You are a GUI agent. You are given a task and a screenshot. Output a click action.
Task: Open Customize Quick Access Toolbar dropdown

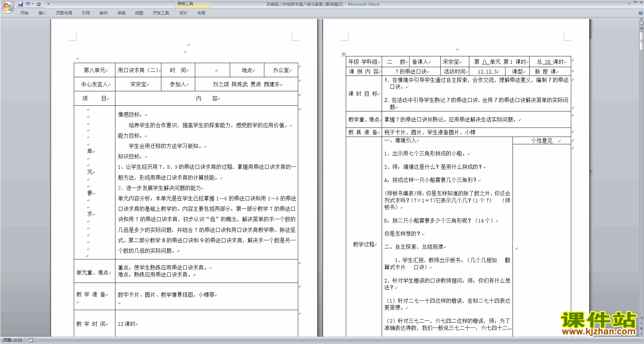coord(48,4)
